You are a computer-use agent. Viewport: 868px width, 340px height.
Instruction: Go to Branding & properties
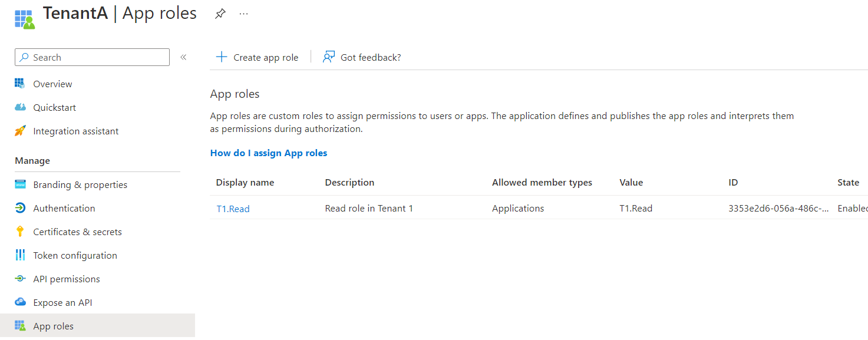(80, 184)
